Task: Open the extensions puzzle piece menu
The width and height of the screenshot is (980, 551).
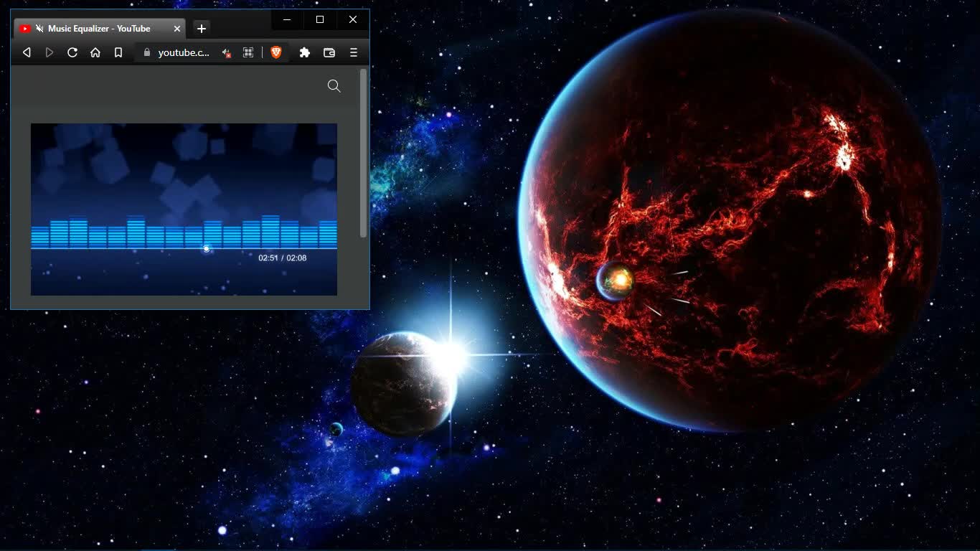Action: pyautogui.click(x=305, y=52)
